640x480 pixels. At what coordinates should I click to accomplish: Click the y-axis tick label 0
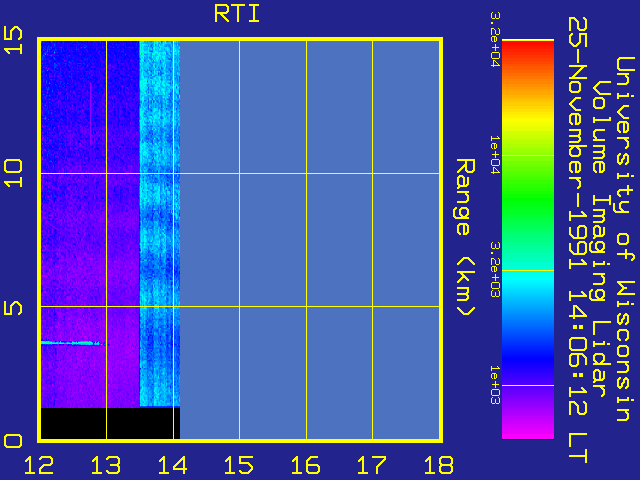[13, 441]
